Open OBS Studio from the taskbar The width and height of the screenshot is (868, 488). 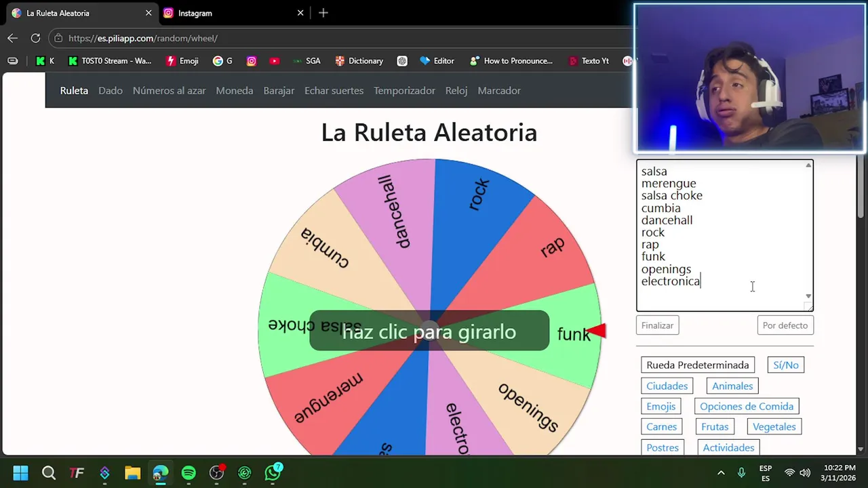(217, 472)
